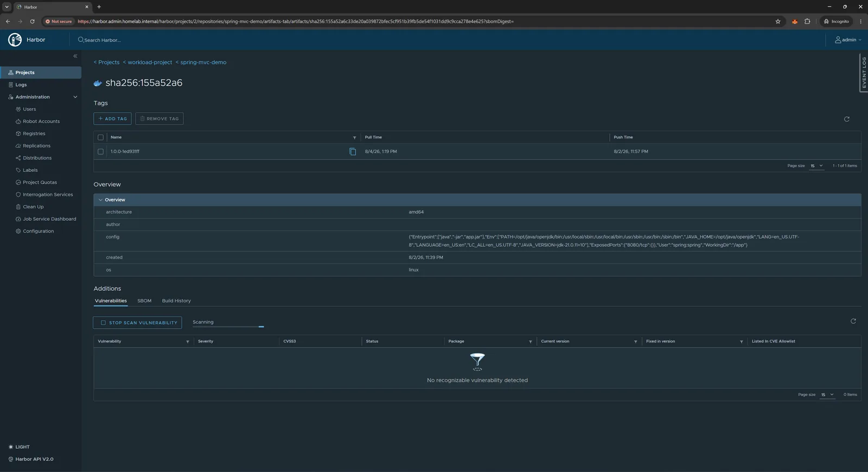The height and width of the screenshot is (472, 868).
Task: Copy pull command for tag 1.0.0-1ed931ff
Action: 353,151
